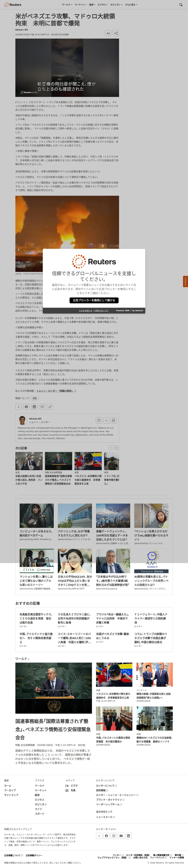Viewport: 188px width, 868px height.
Task: Click the Reuters logo in the header
Action: pyautogui.click(x=13, y=5)
